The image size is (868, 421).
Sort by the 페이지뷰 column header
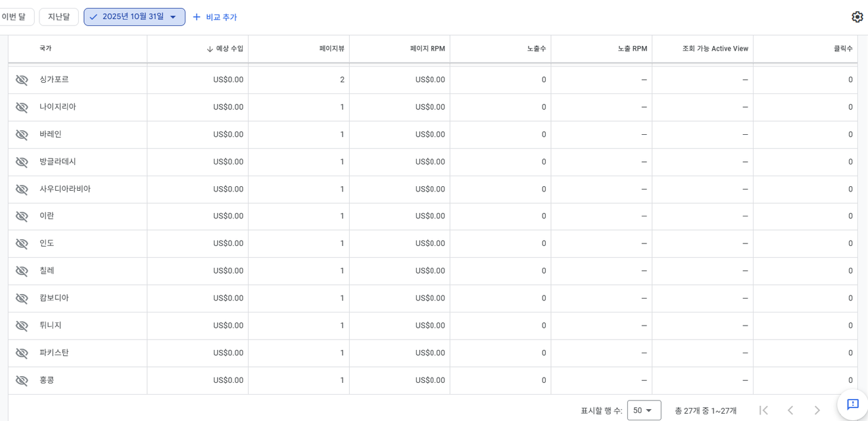point(331,49)
